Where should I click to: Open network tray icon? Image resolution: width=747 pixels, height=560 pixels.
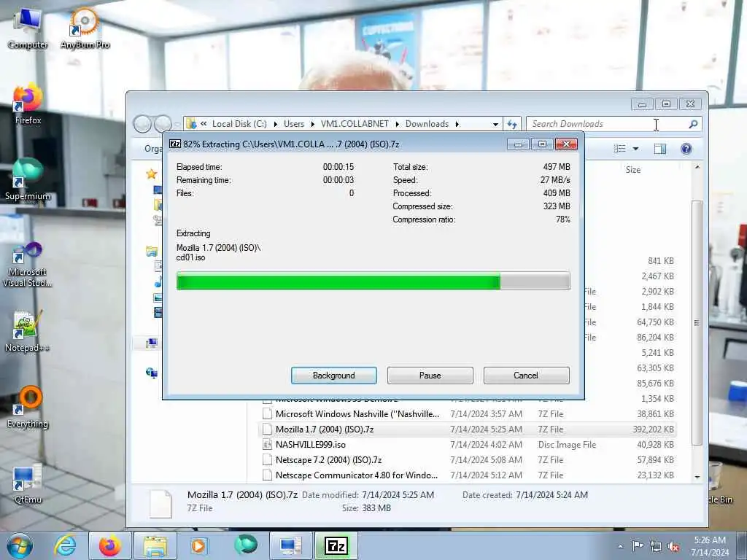click(x=656, y=546)
